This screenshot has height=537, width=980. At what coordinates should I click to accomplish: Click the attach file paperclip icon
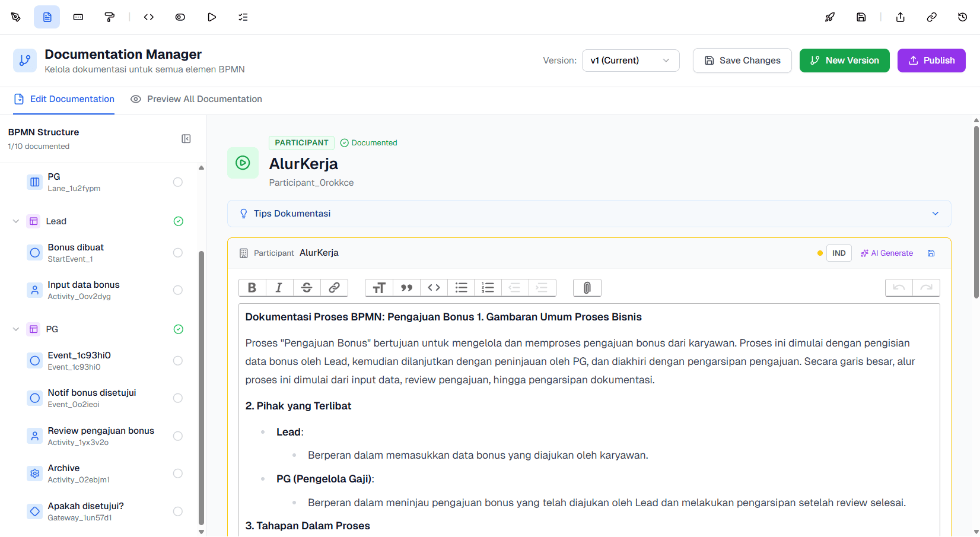coord(587,288)
